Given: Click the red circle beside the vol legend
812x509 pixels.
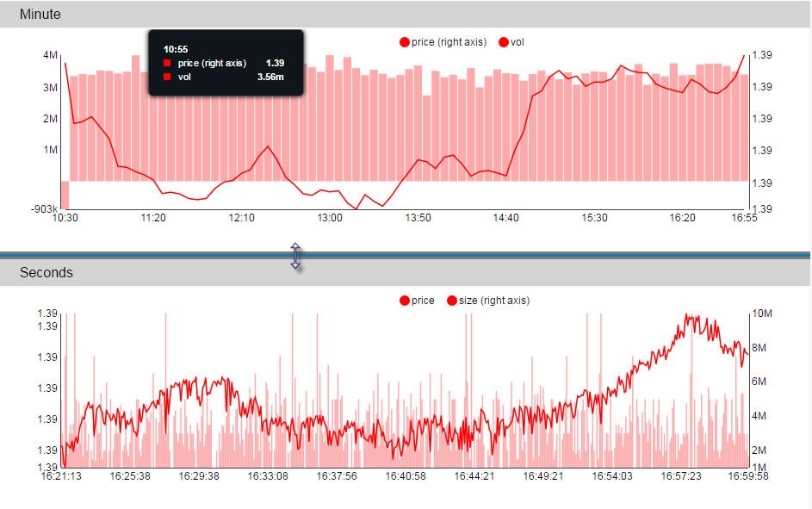Looking at the screenshot, I should (x=504, y=42).
